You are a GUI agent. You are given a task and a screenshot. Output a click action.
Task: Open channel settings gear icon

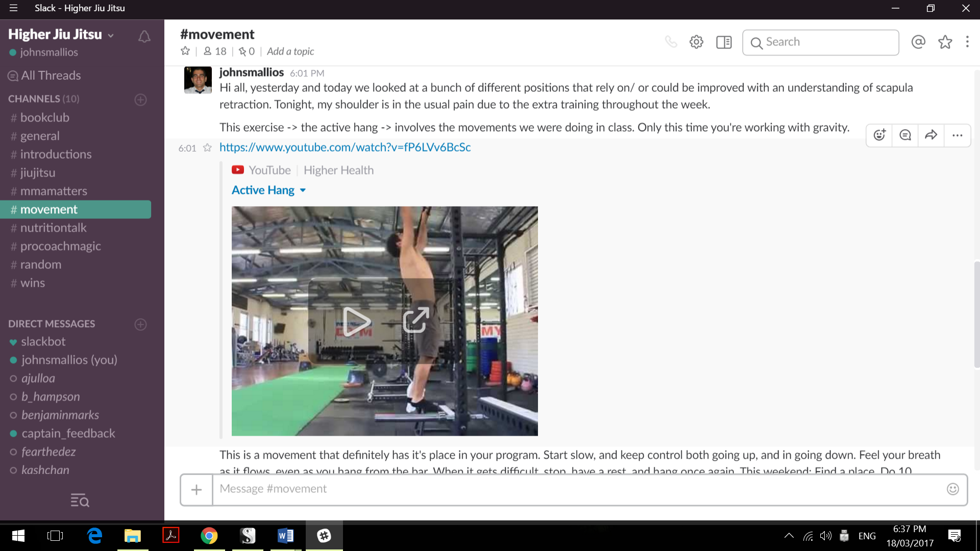(696, 42)
